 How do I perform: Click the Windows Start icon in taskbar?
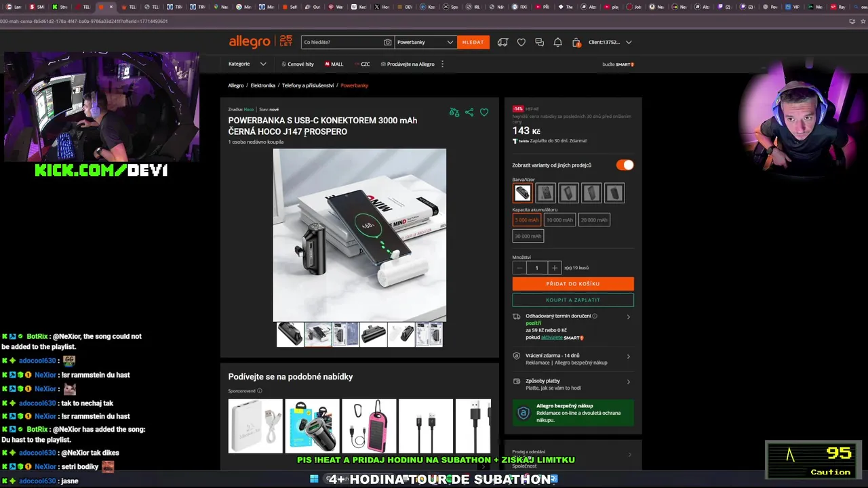tap(314, 479)
